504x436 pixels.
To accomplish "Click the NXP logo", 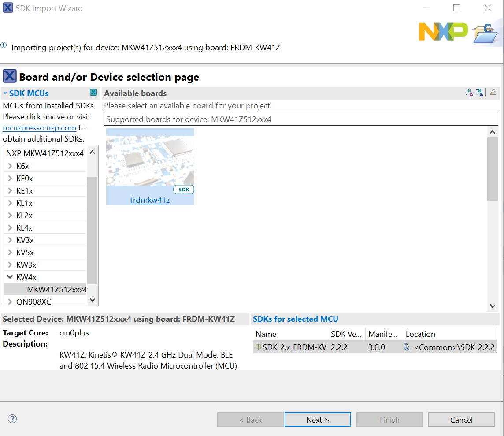I will point(443,32).
